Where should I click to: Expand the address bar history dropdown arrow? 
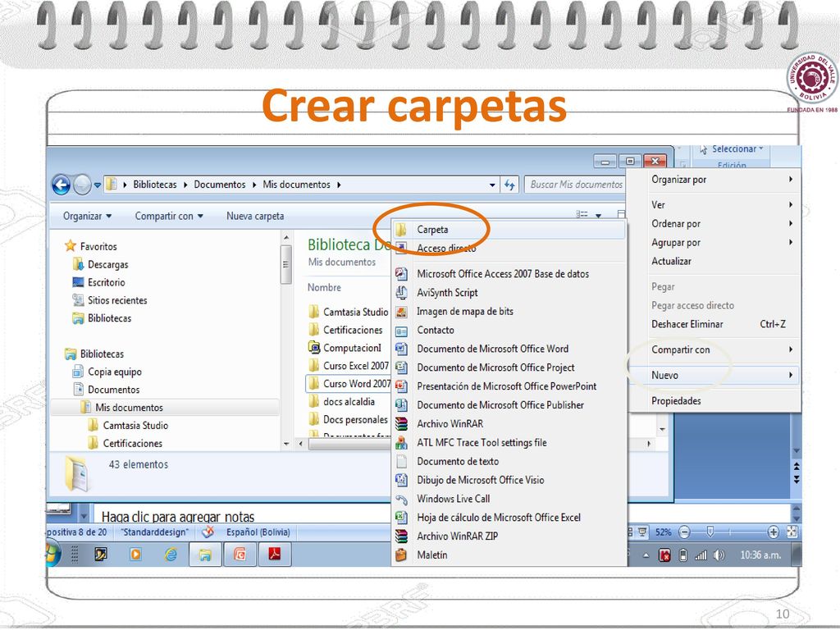[492, 185]
